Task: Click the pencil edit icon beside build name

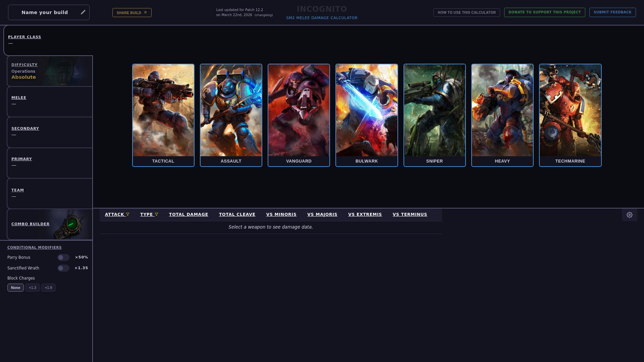Action: pyautogui.click(x=83, y=12)
